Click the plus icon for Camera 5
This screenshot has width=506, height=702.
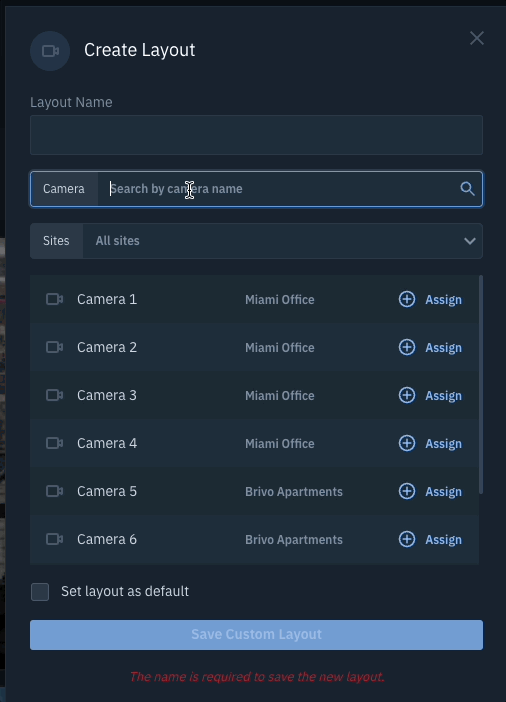407,491
